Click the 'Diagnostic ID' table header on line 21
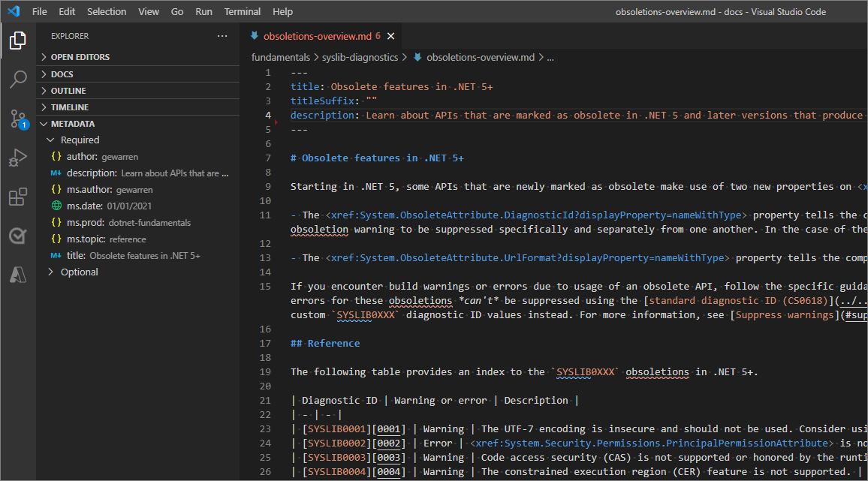The height and width of the screenshot is (481, 868). click(x=339, y=401)
